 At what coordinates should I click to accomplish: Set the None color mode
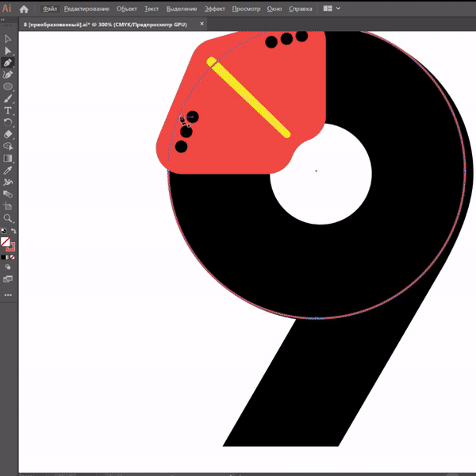13,257
